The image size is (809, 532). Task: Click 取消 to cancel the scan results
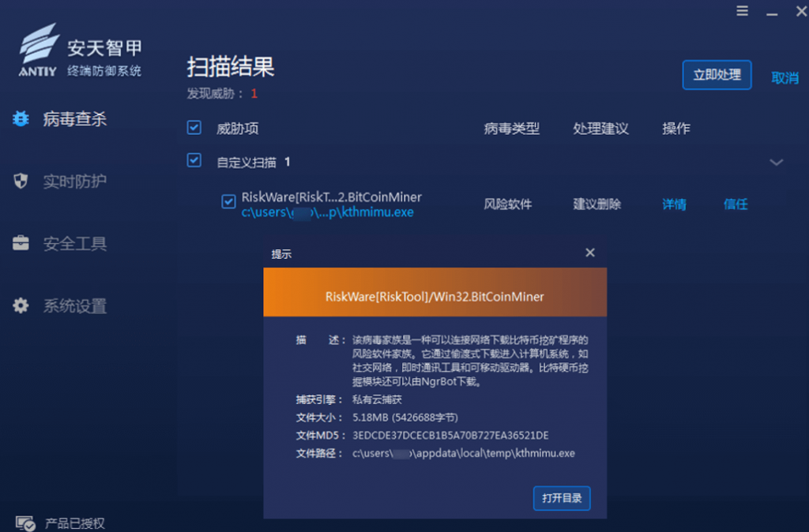[x=785, y=77]
